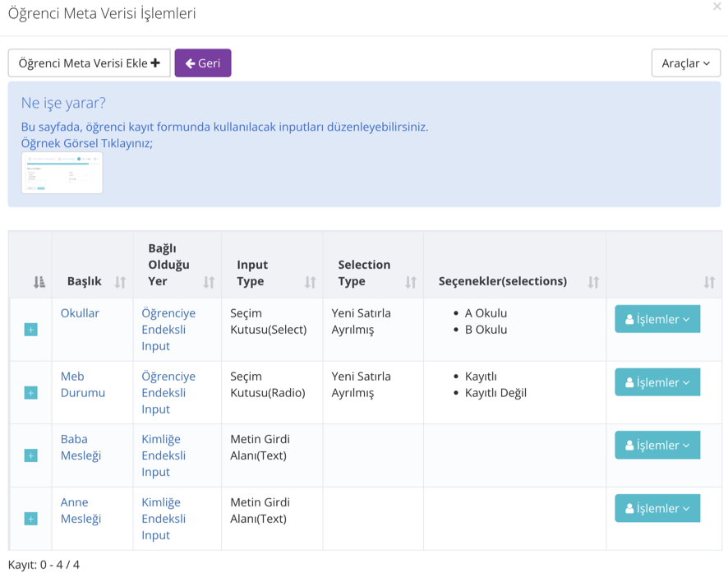The height and width of the screenshot is (573, 728).
Task: Open the Araçlar dropdown menu
Action: pyautogui.click(x=685, y=63)
